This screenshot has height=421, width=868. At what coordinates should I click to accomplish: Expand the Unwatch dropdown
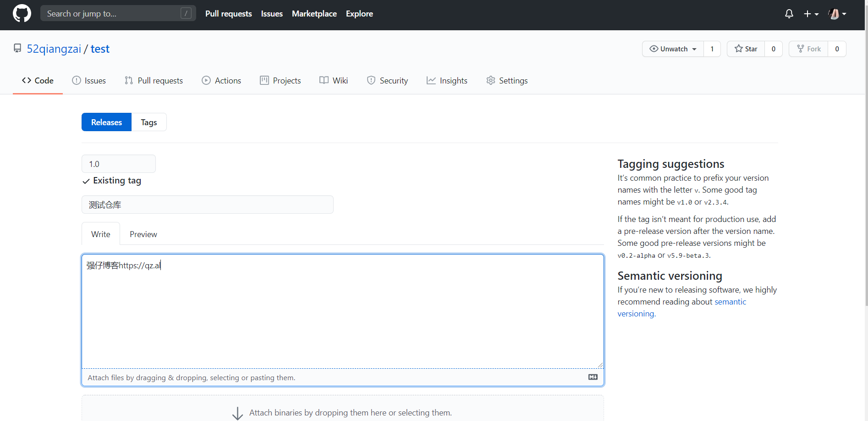[x=673, y=49]
